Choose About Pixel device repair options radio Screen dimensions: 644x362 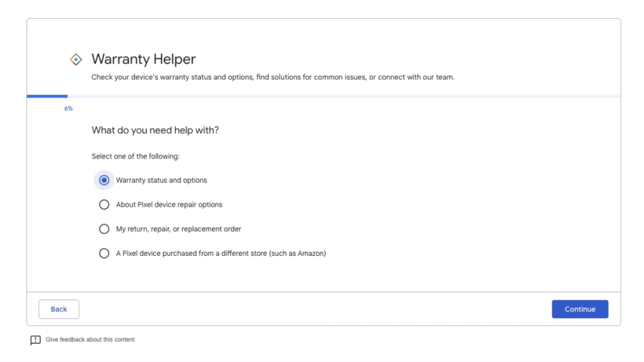(x=104, y=204)
